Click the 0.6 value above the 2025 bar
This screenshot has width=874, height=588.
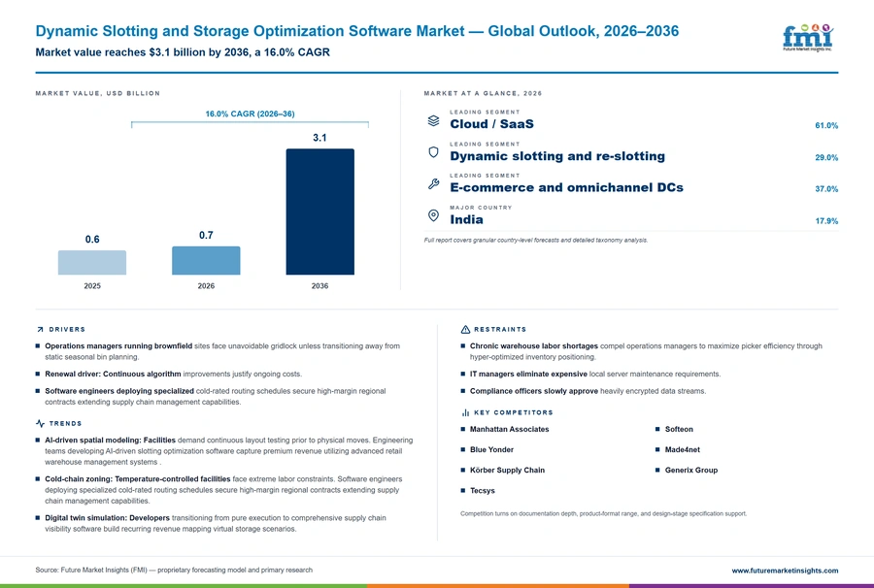(92, 240)
